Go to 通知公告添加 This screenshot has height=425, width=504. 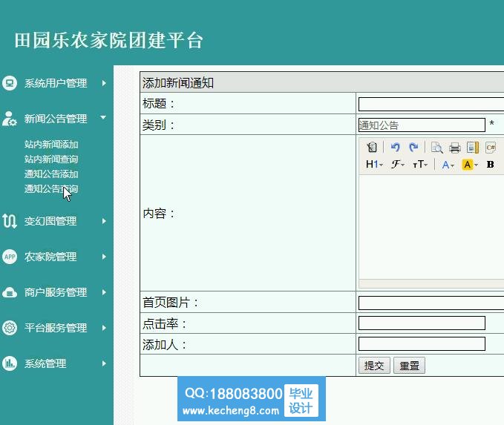tap(51, 174)
